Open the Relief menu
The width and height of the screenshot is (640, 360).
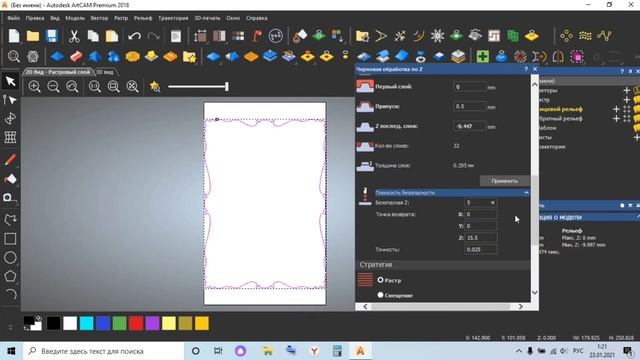(143, 18)
